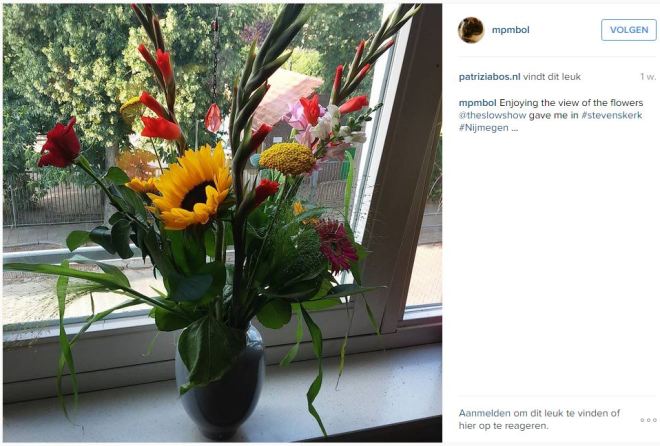Click the VOLGEN follow button
The height and width of the screenshot is (446, 660).
coord(629,30)
